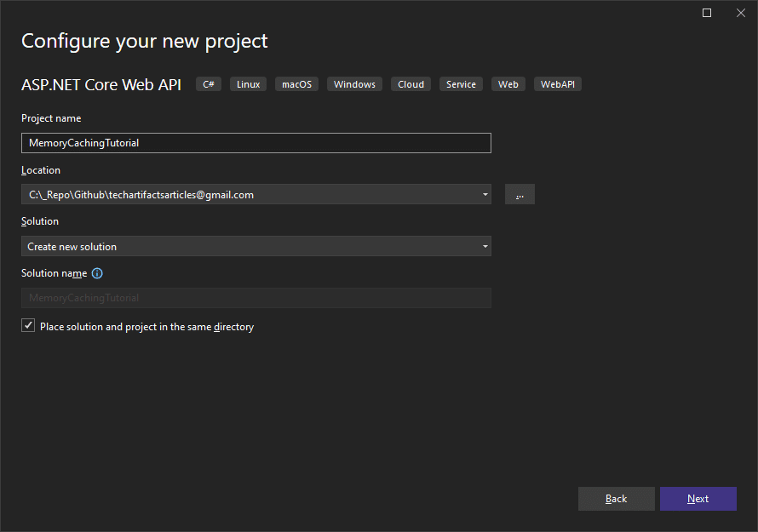Maximize the dialog window
The height and width of the screenshot is (532, 758).
[707, 13]
